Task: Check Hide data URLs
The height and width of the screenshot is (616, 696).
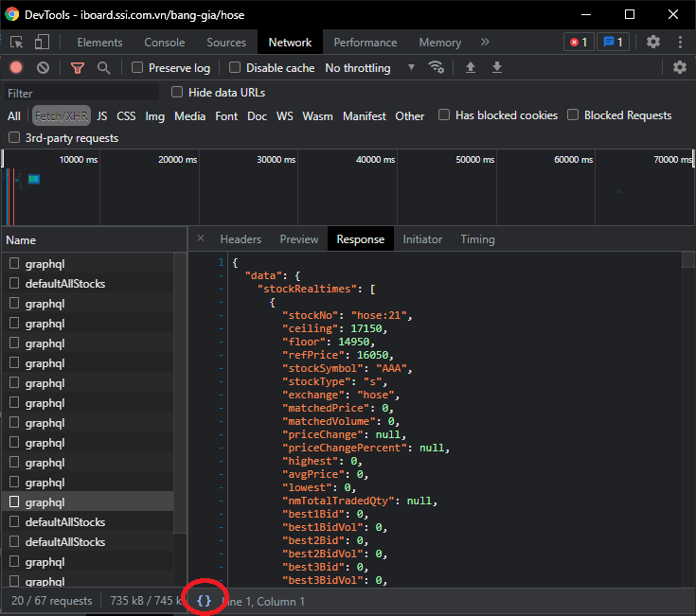Action: [x=177, y=92]
